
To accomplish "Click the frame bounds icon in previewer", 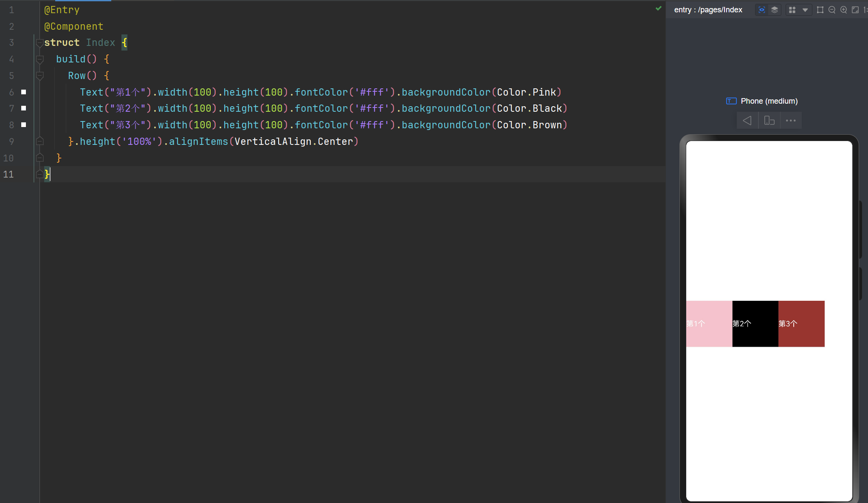I will 820,10.
